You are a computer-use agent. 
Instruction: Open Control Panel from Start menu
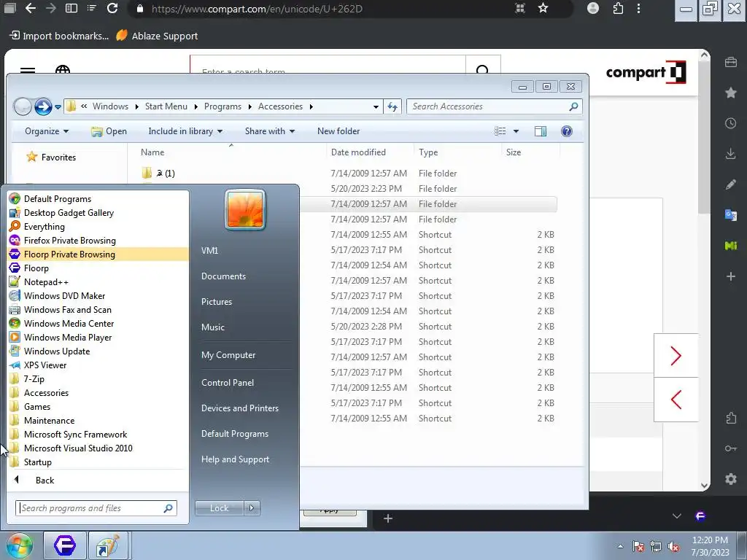click(228, 383)
